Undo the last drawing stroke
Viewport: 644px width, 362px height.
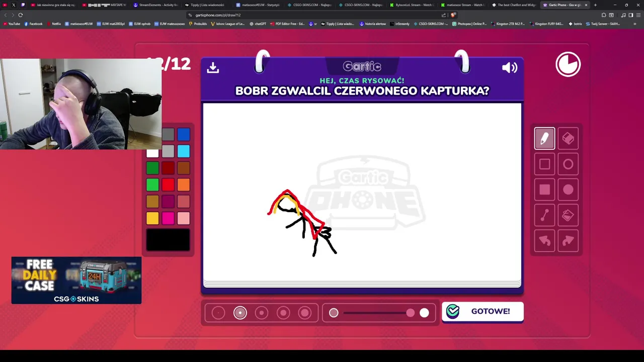pyautogui.click(x=544, y=241)
